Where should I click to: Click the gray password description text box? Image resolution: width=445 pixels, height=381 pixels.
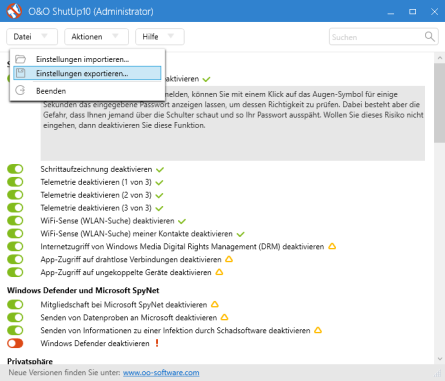(x=233, y=123)
